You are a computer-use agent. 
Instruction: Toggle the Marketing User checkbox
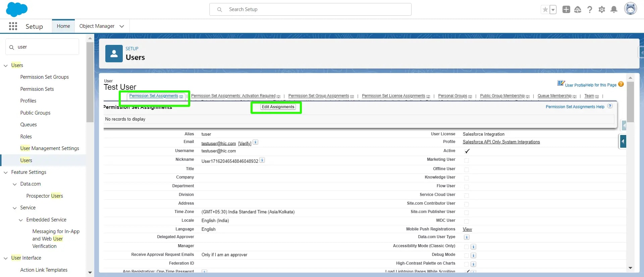[x=467, y=160]
